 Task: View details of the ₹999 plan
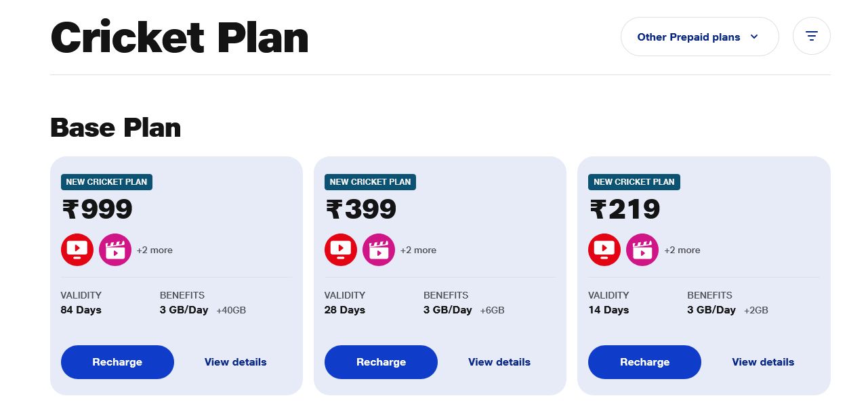(x=235, y=362)
